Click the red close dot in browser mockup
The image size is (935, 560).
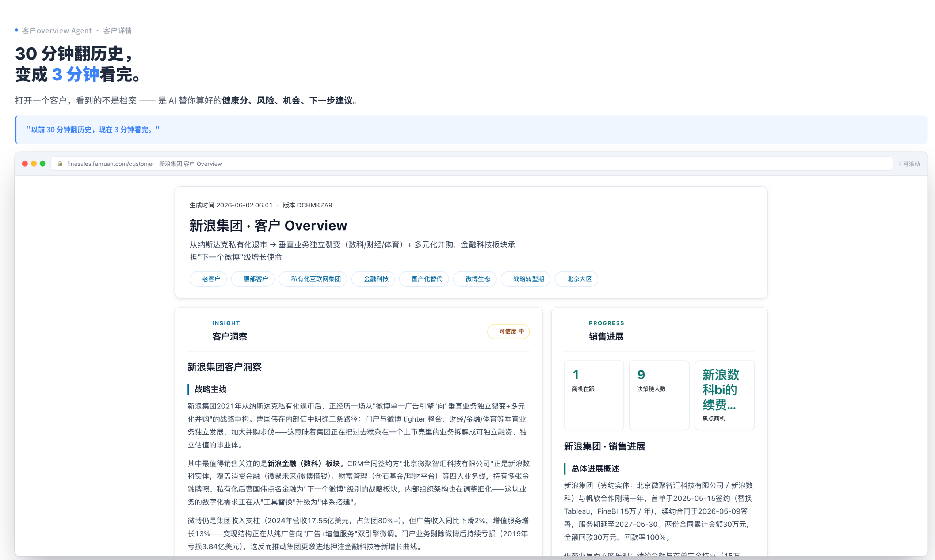[x=25, y=164]
